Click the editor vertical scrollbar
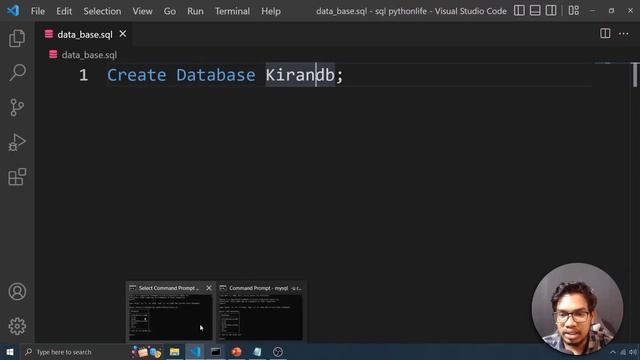The width and height of the screenshot is (640, 360). [635, 75]
